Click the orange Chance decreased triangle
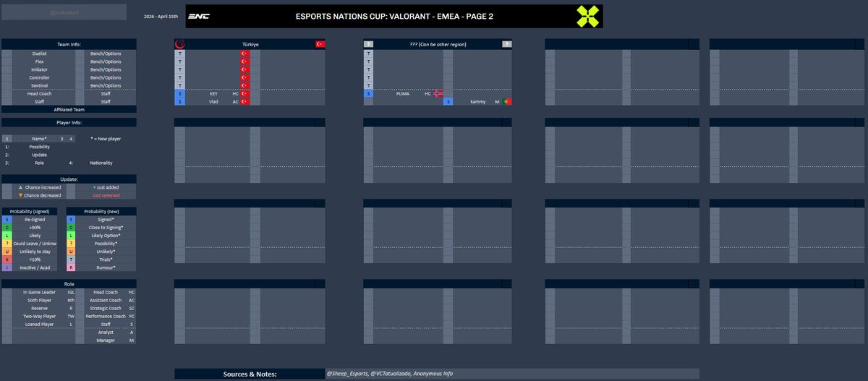Image resolution: width=868 pixels, height=381 pixels. click(20, 195)
